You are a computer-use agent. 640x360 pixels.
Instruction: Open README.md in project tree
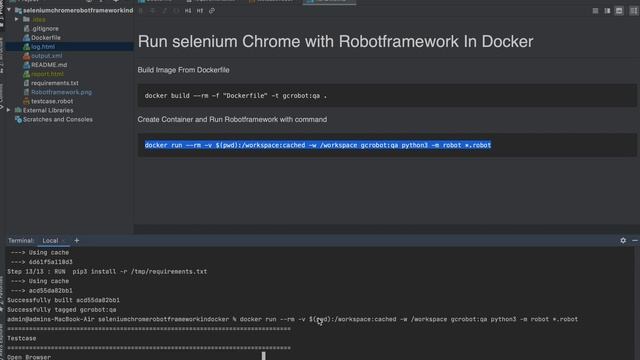pyautogui.click(x=49, y=65)
